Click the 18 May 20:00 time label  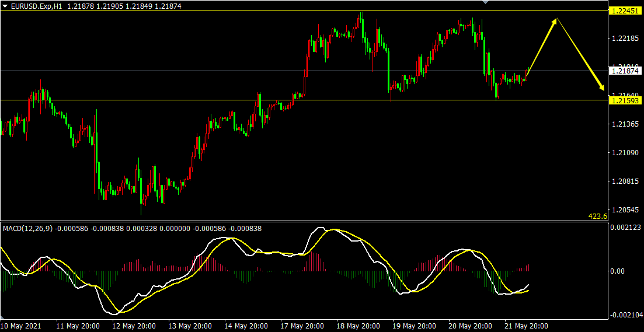pos(358,326)
